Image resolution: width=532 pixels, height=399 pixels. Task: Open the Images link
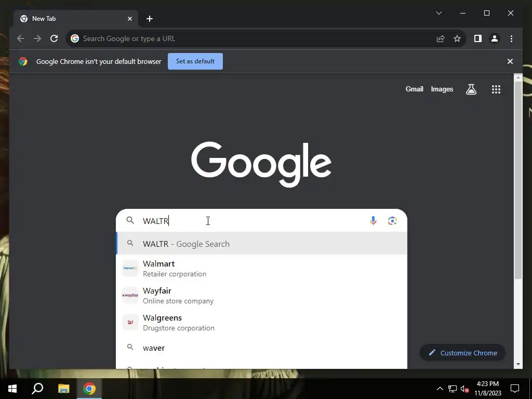(x=442, y=89)
